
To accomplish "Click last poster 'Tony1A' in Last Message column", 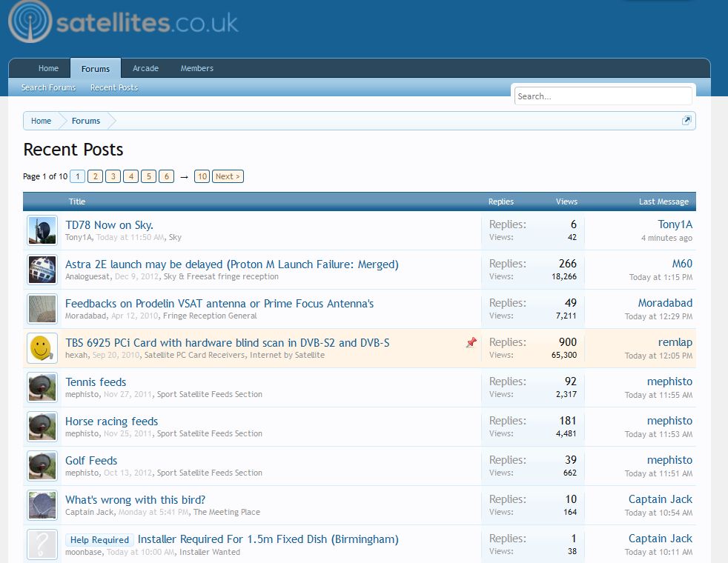I will click(x=675, y=224).
